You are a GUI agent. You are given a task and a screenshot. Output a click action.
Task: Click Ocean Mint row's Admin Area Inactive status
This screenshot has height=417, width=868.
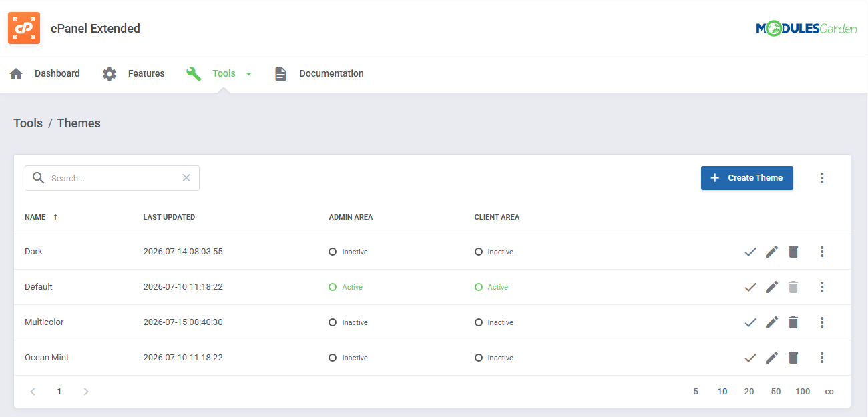[349, 358]
